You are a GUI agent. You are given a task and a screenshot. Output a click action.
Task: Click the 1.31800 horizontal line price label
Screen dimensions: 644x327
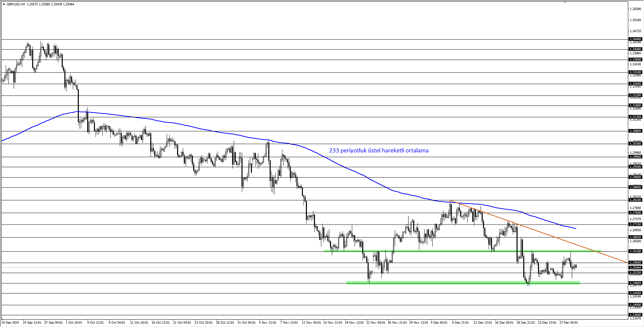point(635,106)
